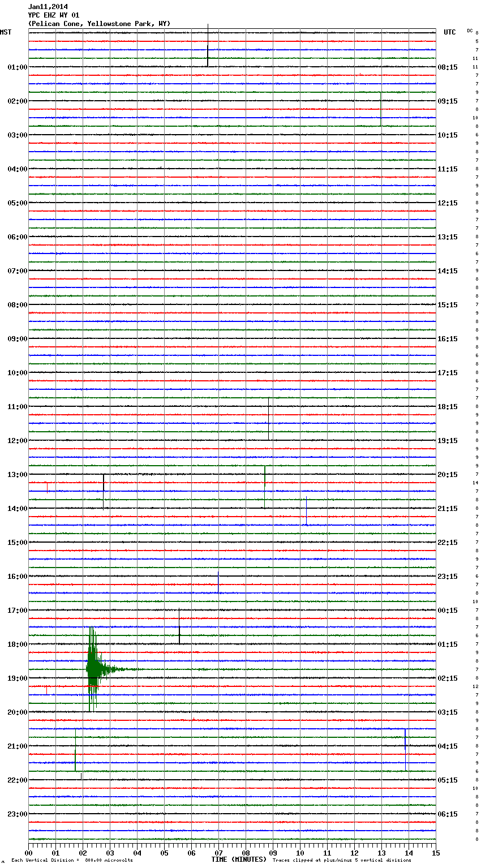Click the TIME (MINUTES) axis title
The image size is (481, 868).
tap(239, 860)
